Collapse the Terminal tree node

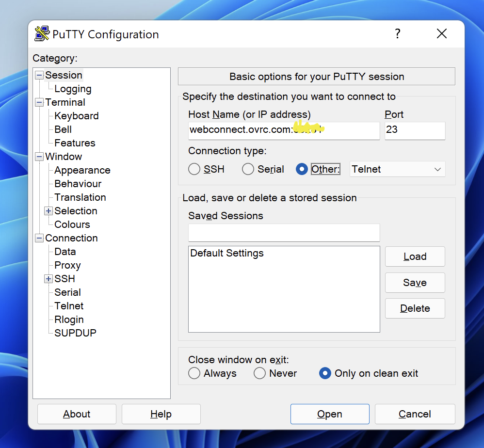click(x=39, y=102)
